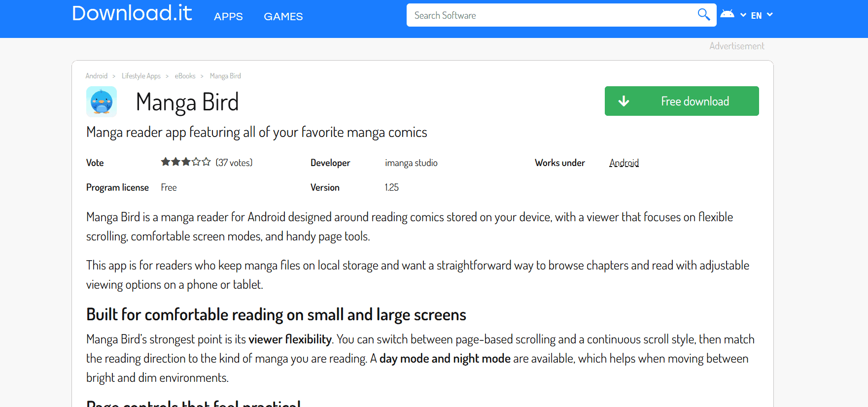Rate with the first star
The height and width of the screenshot is (407, 868).
pos(166,162)
